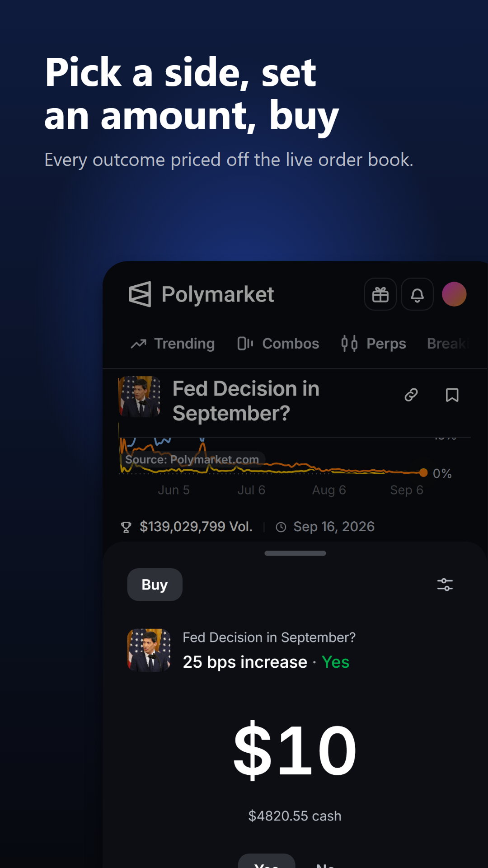
Task: Click the trophy volume icon
Action: tap(126, 527)
